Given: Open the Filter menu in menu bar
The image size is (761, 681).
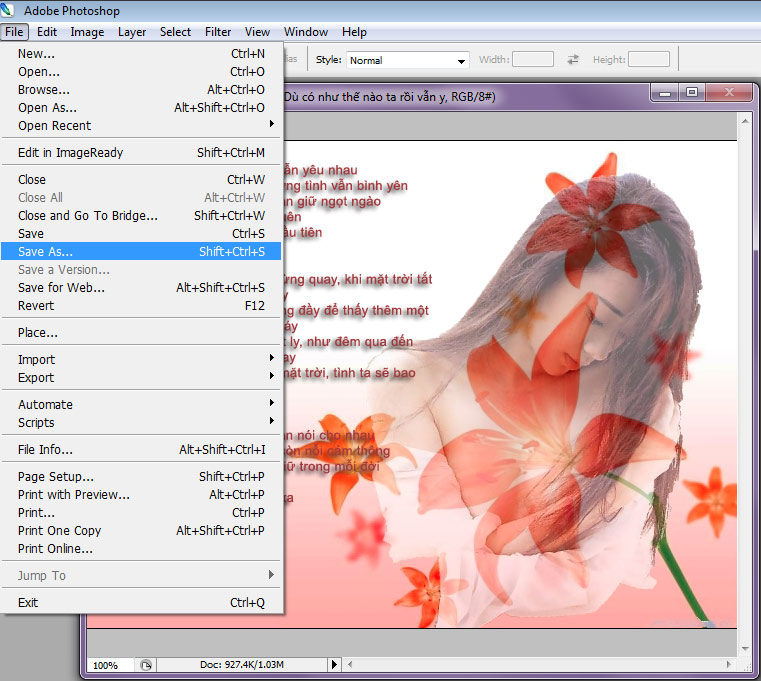Looking at the screenshot, I should click(x=218, y=32).
